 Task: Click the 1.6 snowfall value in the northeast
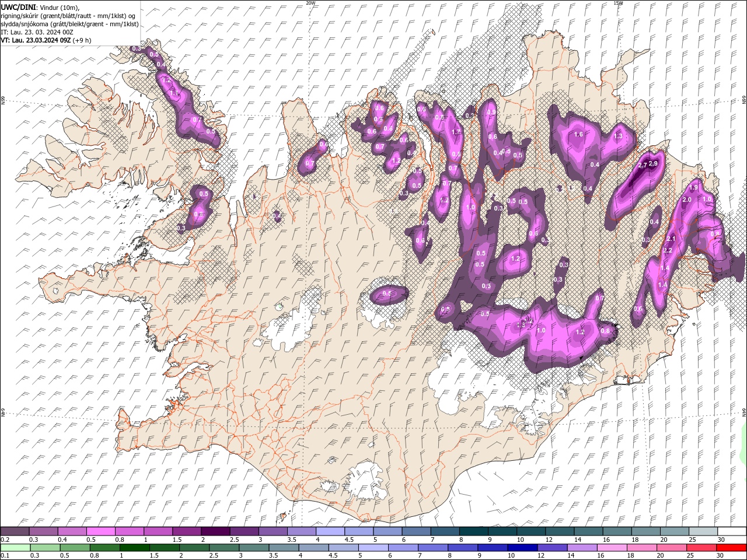(x=579, y=134)
